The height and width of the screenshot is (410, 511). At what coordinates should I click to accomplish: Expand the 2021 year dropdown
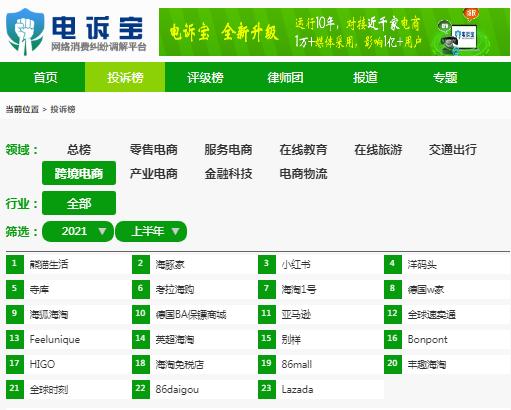pyautogui.click(x=78, y=231)
